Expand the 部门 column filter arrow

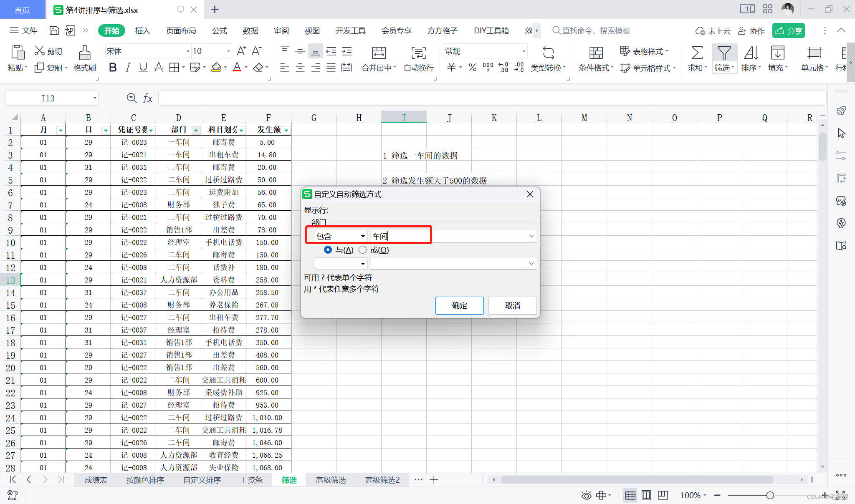click(195, 130)
